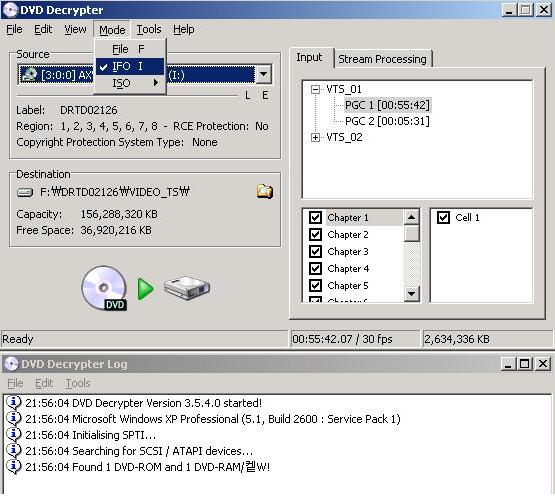Open the File menu in DVD Decrypter
This screenshot has width=555, height=497.
[14, 29]
